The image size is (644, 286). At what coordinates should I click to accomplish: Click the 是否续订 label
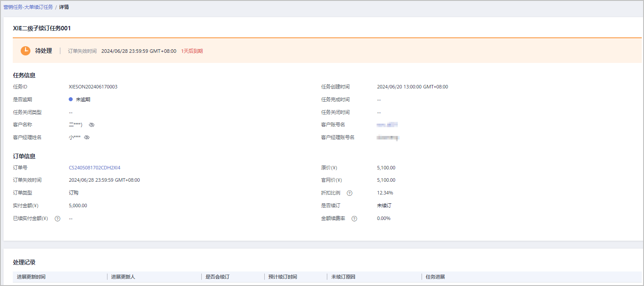click(x=331, y=205)
